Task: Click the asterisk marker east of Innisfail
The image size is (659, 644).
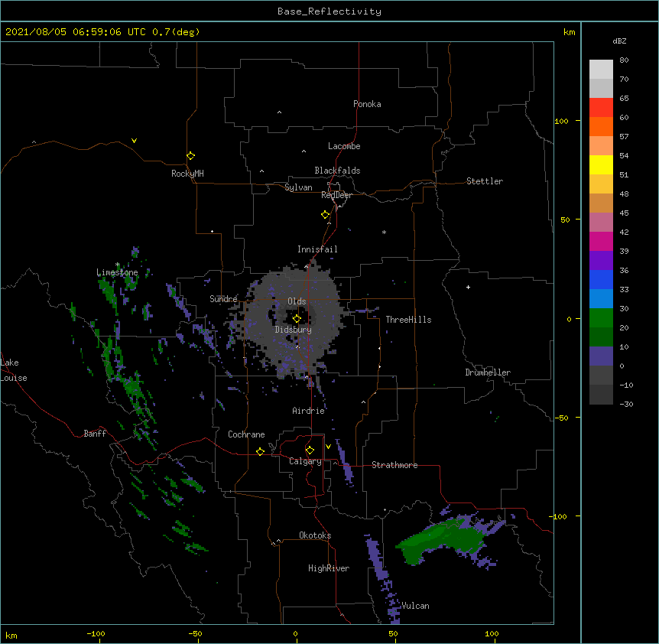Action: [x=384, y=232]
